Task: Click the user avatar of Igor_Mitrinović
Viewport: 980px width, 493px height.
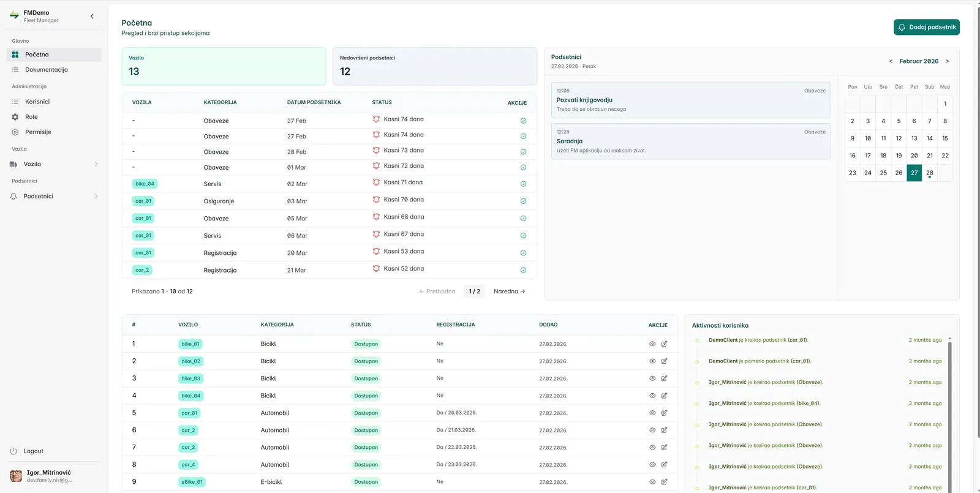Action: [17, 476]
